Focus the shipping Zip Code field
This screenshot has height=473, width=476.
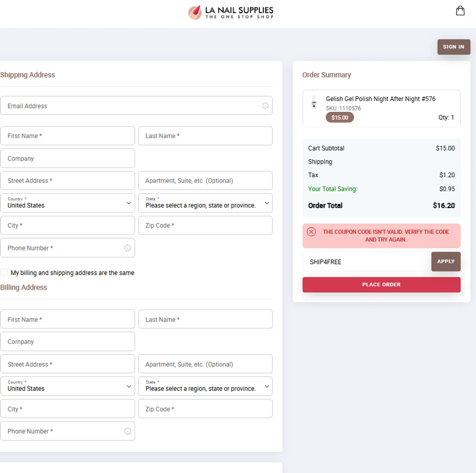pos(205,225)
